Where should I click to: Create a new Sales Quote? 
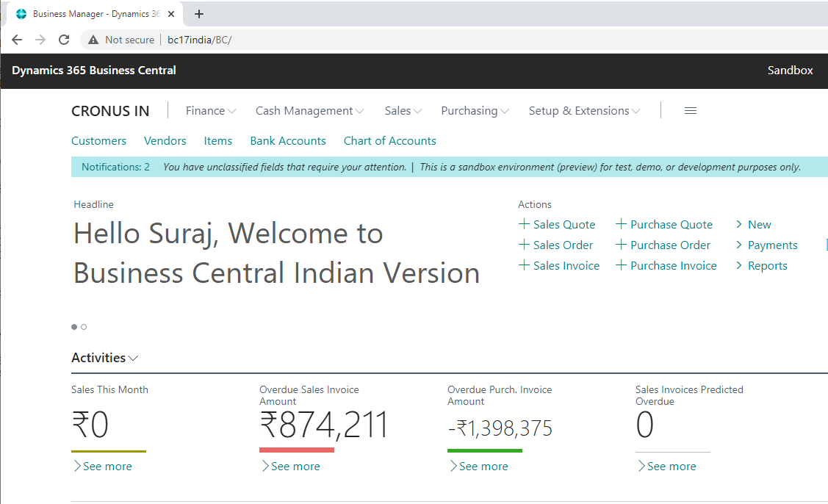pos(557,225)
